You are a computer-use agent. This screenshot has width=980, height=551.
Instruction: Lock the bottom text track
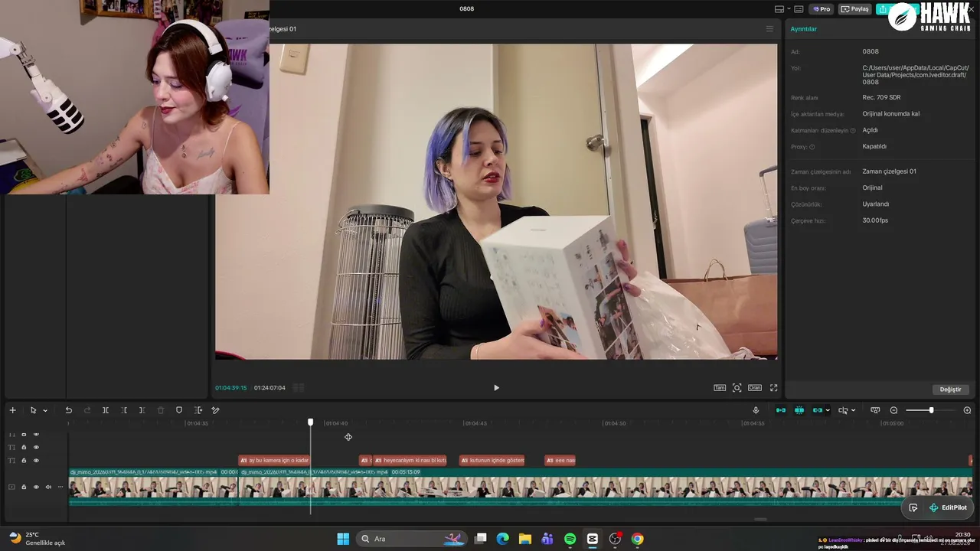click(24, 461)
